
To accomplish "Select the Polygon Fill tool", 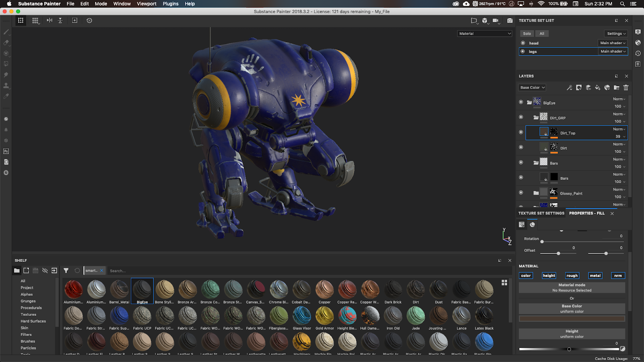I will pyautogui.click(x=6, y=64).
